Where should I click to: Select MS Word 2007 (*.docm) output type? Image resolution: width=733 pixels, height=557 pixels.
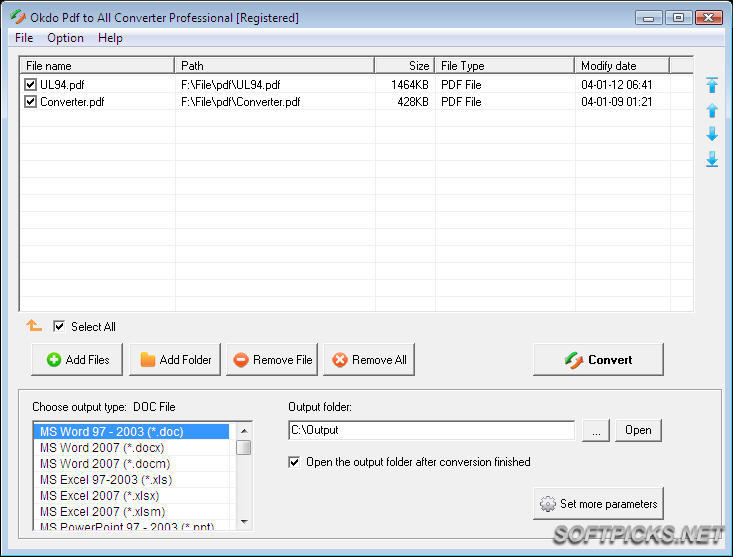131,464
